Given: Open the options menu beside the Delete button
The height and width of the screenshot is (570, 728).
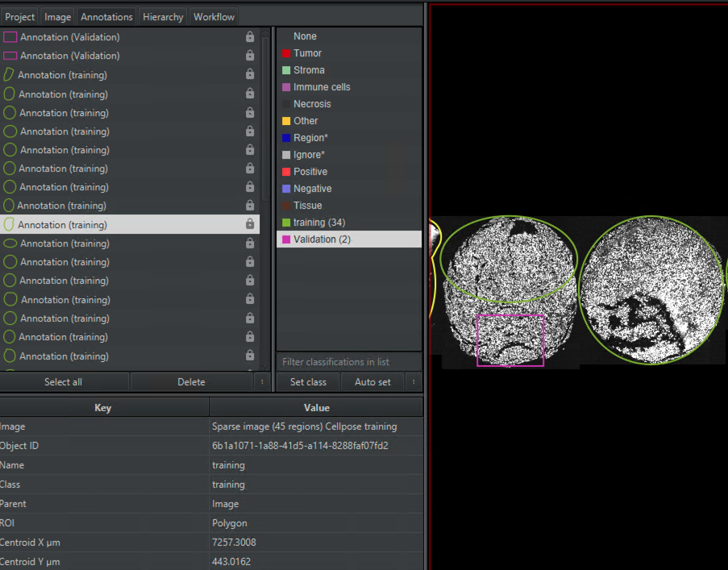Looking at the screenshot, I should coord(261,381).
